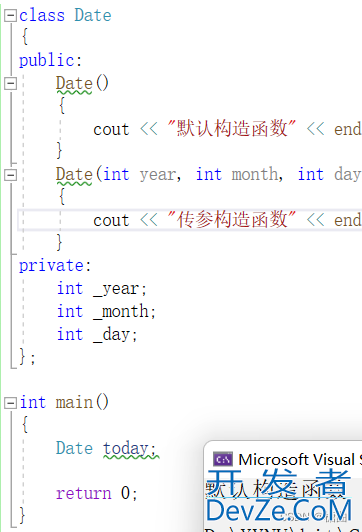Collapse the class Date block
Viewport: 362px width, 532px height.
click(x=11, y=16)
